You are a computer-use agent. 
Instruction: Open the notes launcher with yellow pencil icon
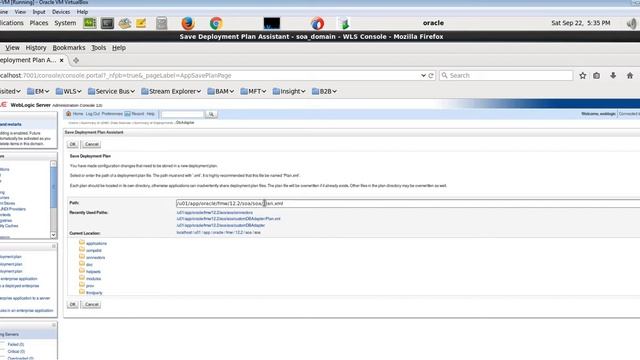141,23
